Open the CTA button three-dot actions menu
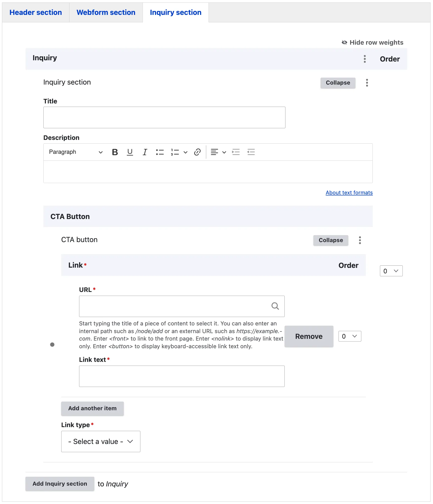The image size is (433, 504). point(360,240)
